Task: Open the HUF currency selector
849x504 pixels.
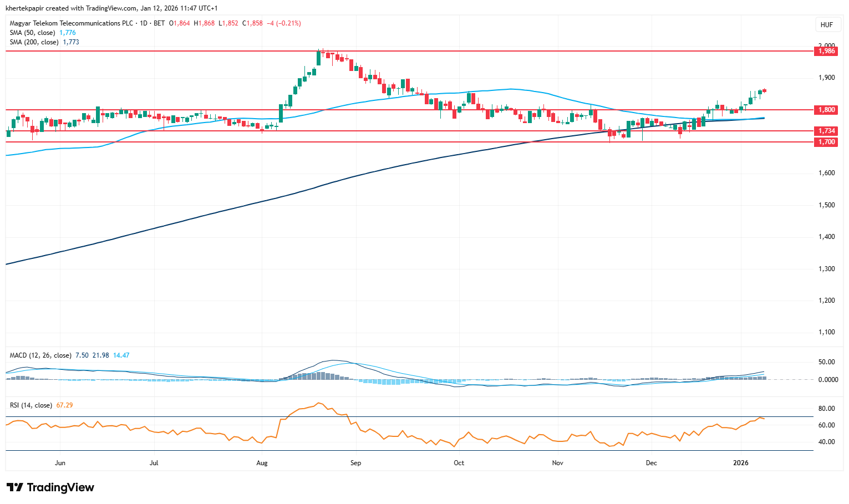Action: point(826,25)
